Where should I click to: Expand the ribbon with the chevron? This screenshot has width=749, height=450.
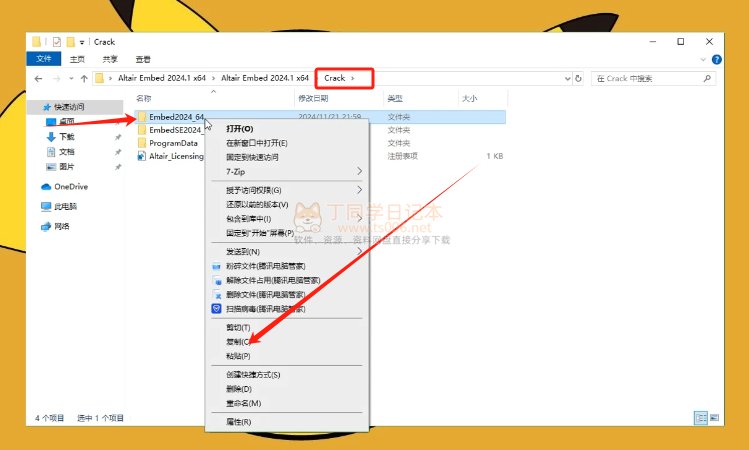pyautogui.click(x=703, y=60)
